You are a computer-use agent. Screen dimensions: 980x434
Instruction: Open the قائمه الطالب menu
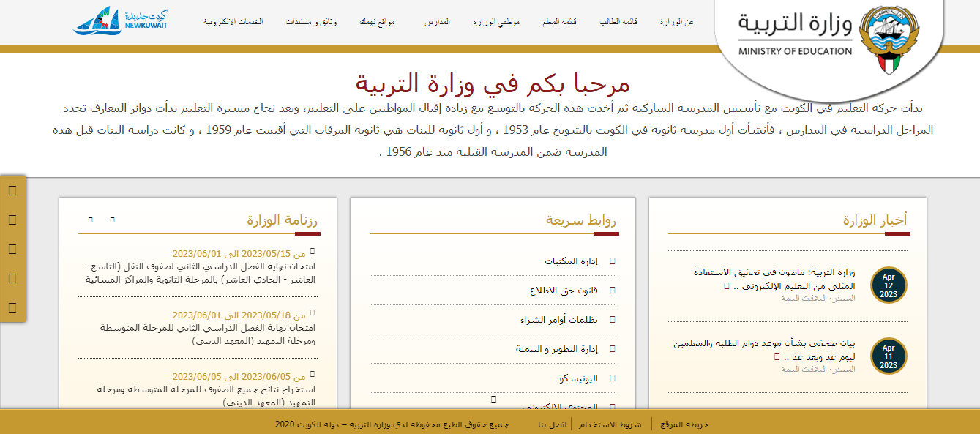[x=618, y=23]
